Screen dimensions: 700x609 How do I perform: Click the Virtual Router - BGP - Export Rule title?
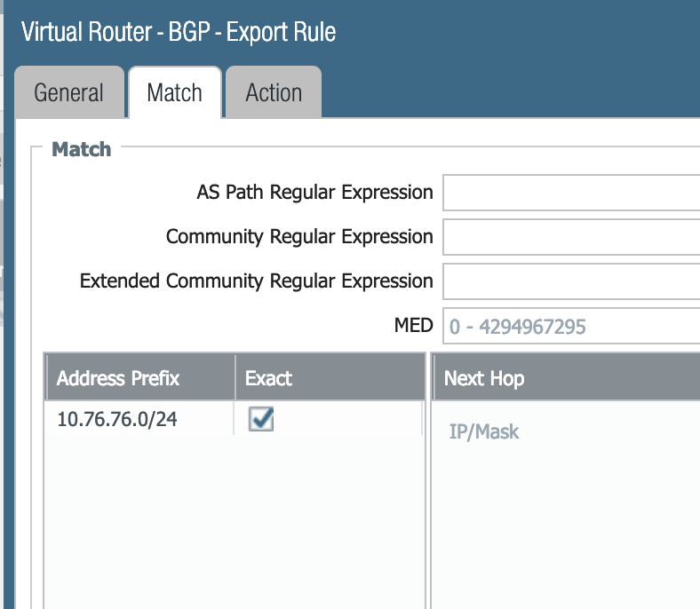[x=179, y=33]
